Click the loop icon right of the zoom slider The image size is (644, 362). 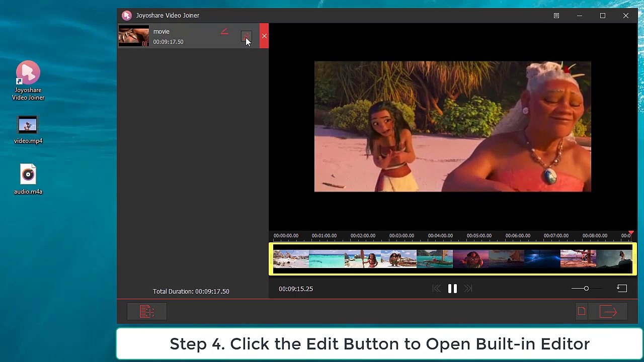[622, 289]
